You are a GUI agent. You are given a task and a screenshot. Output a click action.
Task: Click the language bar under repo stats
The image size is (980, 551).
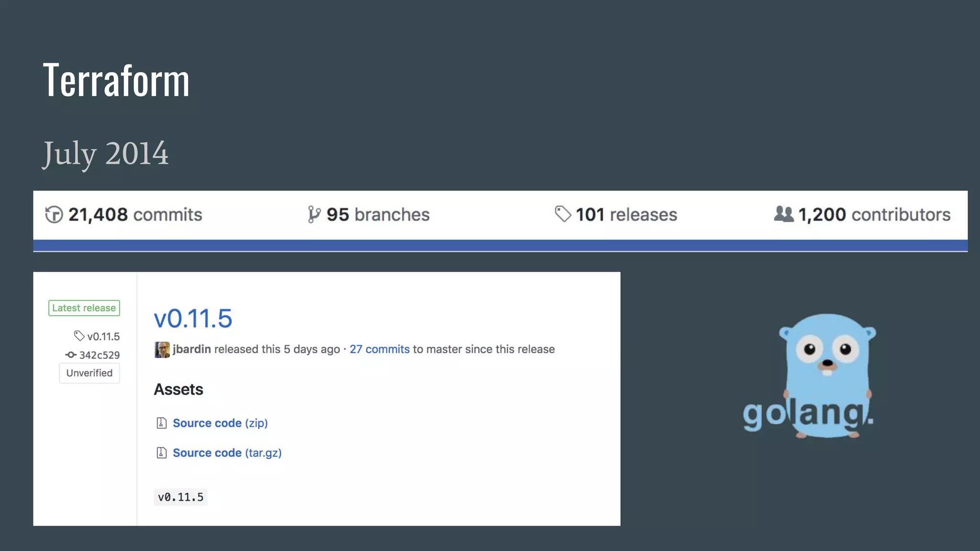500,246
